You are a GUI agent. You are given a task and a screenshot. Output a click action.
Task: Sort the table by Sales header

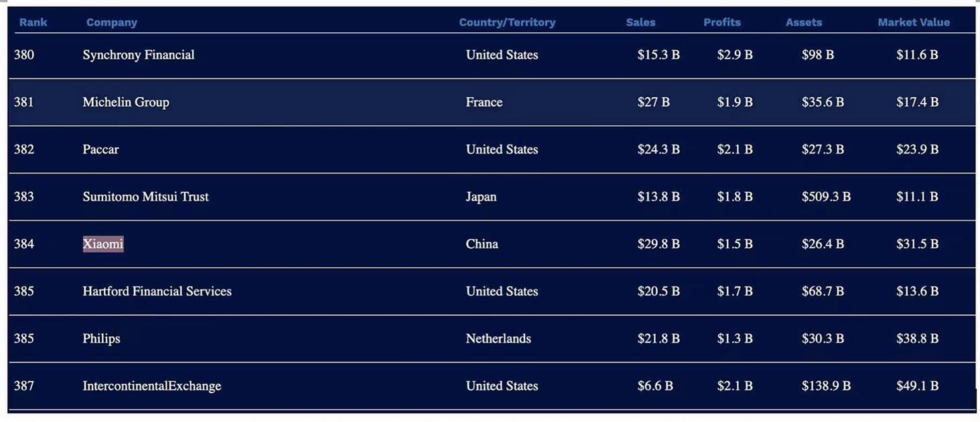pyautogui.click(x=640, y=22)
